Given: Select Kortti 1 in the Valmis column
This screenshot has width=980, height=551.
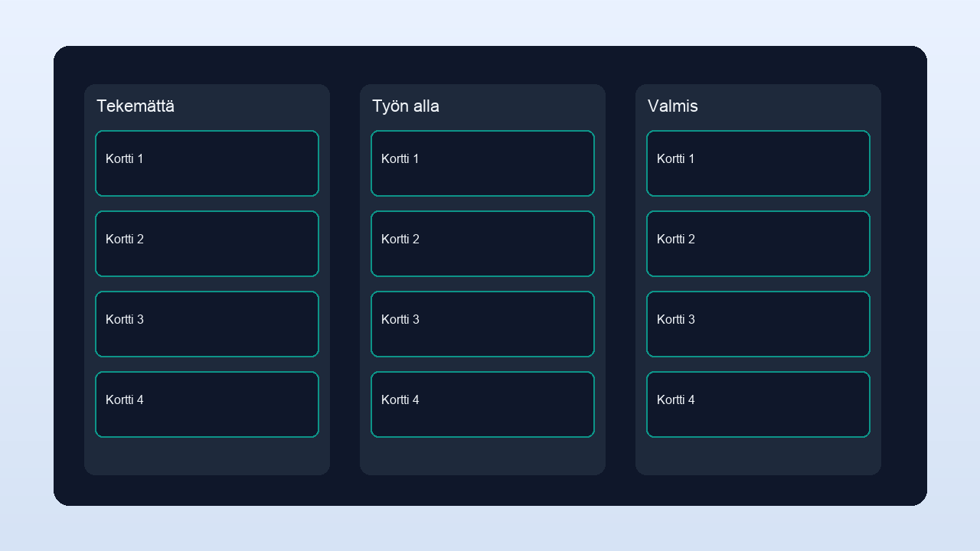Looking at the screenshot, I should click(758, 163).
